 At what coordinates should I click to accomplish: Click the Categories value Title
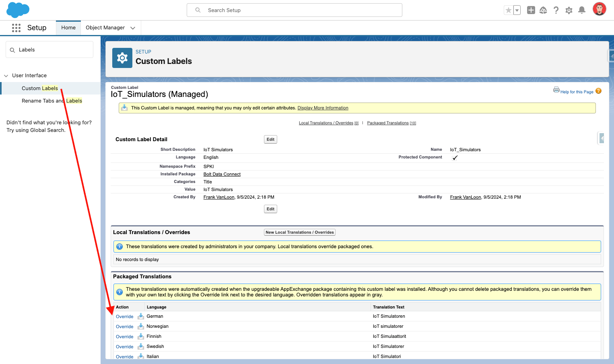point(208,182)
